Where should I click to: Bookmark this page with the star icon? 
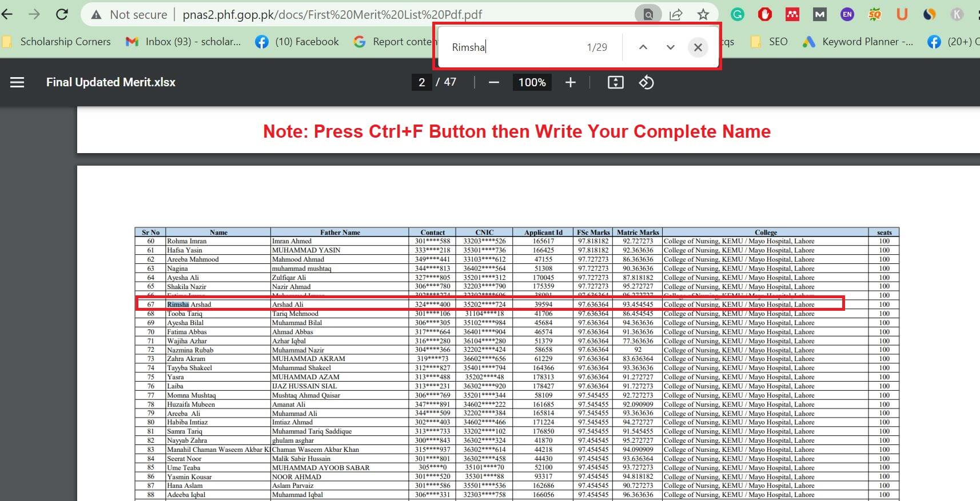click(x=703, y=15)
